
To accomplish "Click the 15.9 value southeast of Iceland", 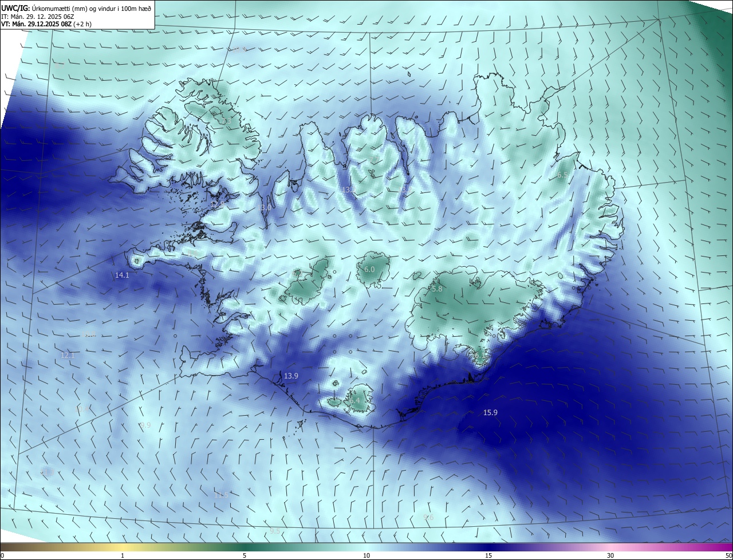I will 490,412.
